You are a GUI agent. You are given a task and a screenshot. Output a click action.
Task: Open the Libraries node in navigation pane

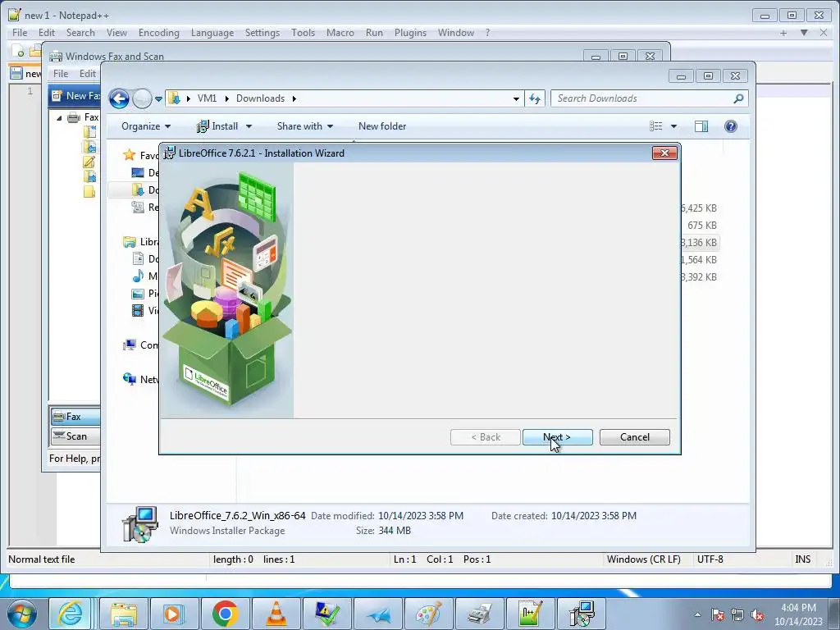click(x=140, y=242)
